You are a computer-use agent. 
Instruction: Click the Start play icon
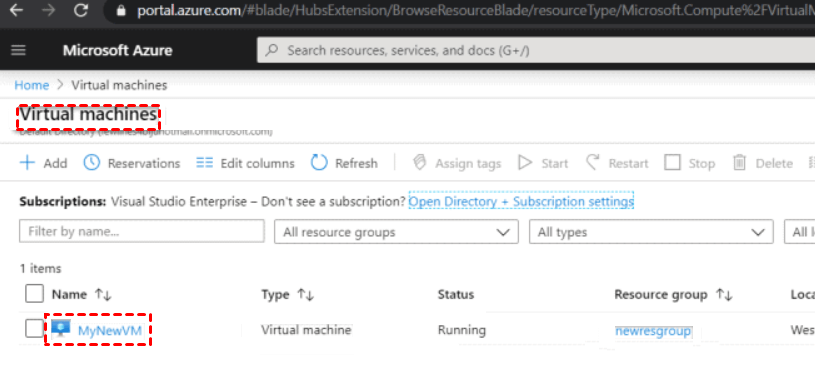click(525, 163)
